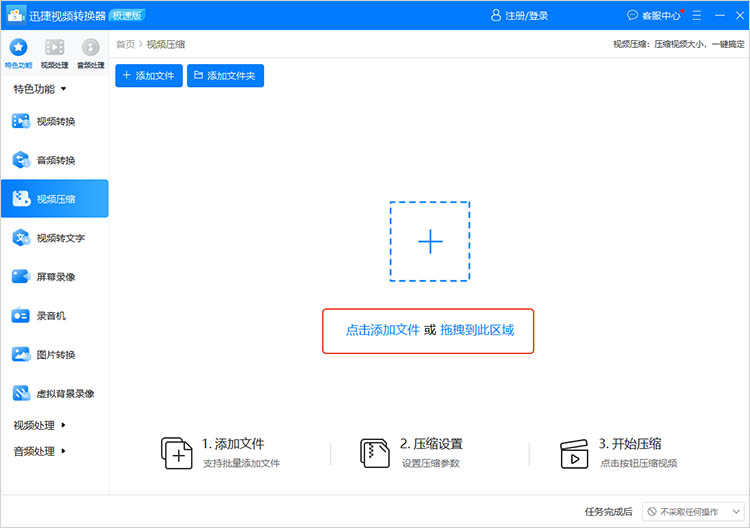The image size is (750, 528).
Task: Click the 设置压缩参数 text
Action: 430,463
